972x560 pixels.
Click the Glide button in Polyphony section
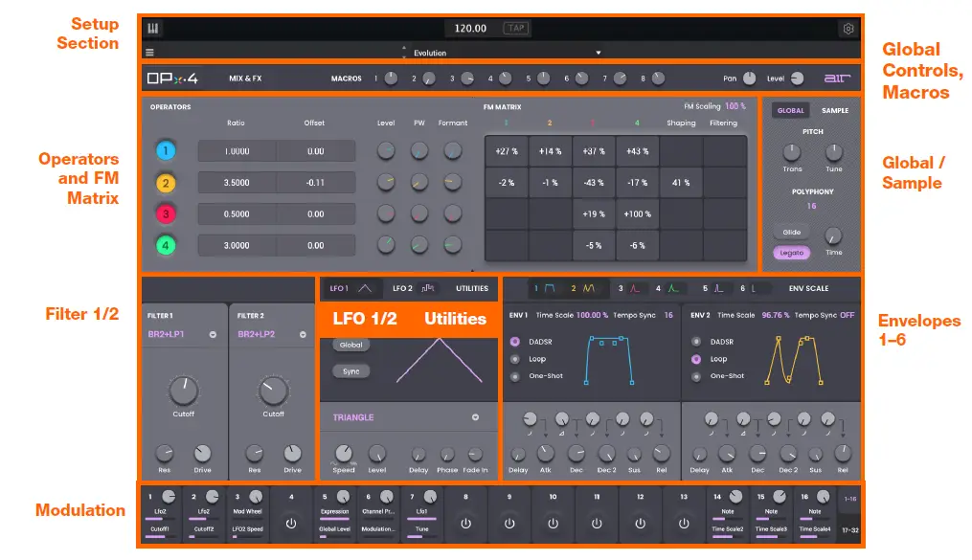click(790, 231)
